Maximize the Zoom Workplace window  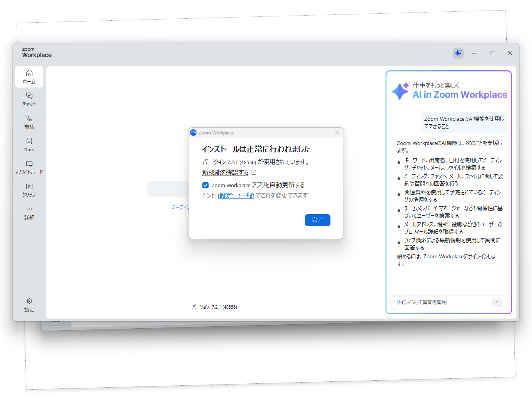pos(492,53)
